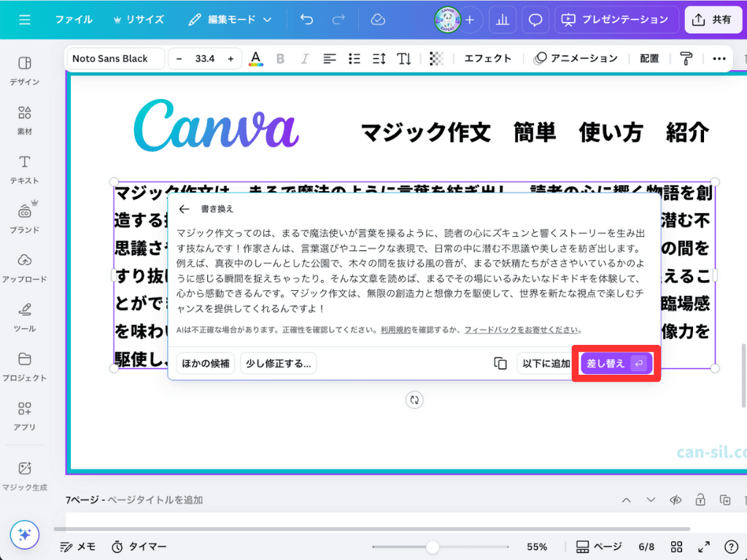Open the ツール sidebar panel
Screen dimensions: 747x560
(25, 317)
